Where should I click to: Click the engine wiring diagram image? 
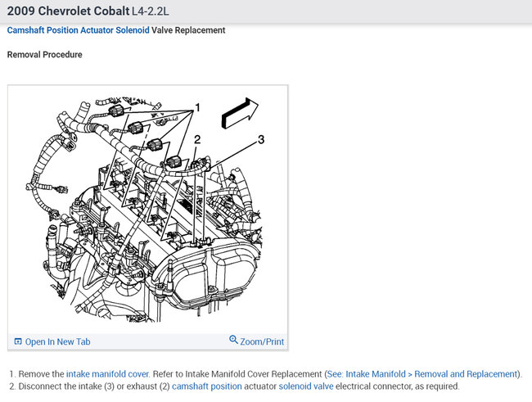point(148,209)
